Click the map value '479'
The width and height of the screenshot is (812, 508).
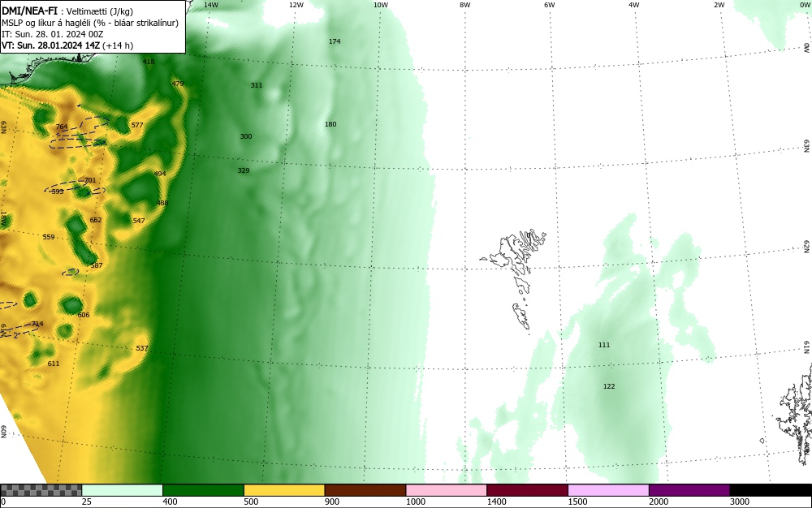(x=178, y=84)
